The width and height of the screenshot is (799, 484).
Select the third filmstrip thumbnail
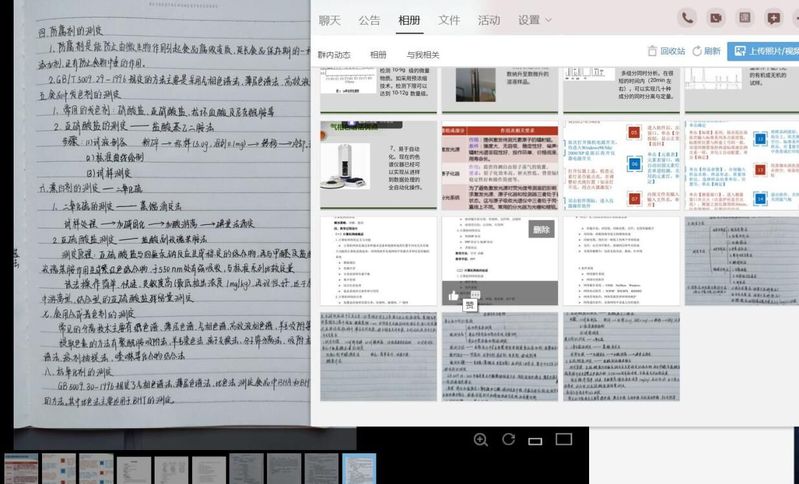coord(96,469)
